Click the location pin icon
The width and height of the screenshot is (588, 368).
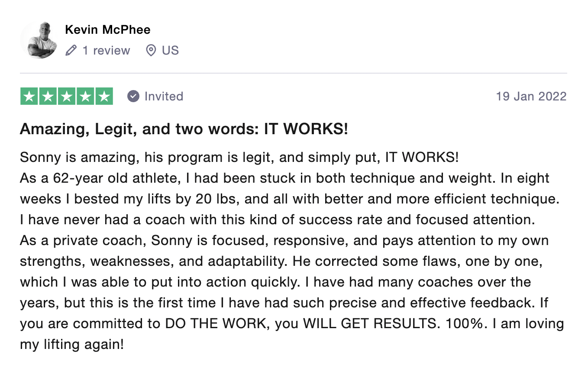pyautogui.click(x=151, y=51)
